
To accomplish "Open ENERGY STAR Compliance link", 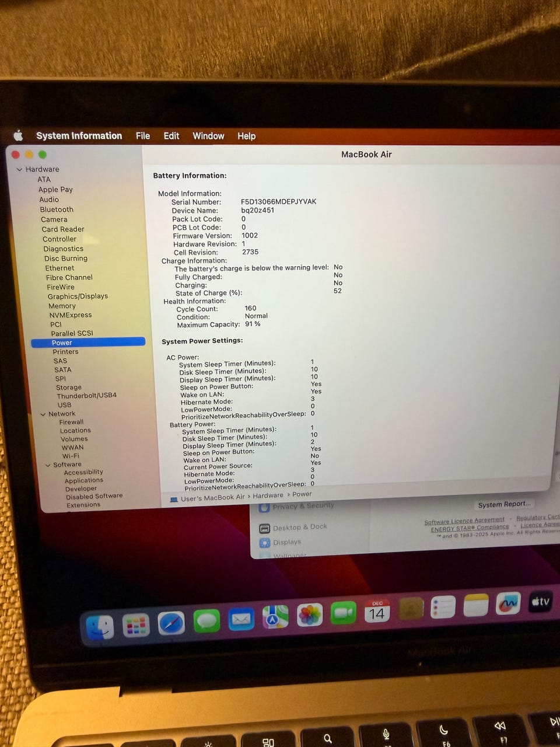I will point(470,528).
